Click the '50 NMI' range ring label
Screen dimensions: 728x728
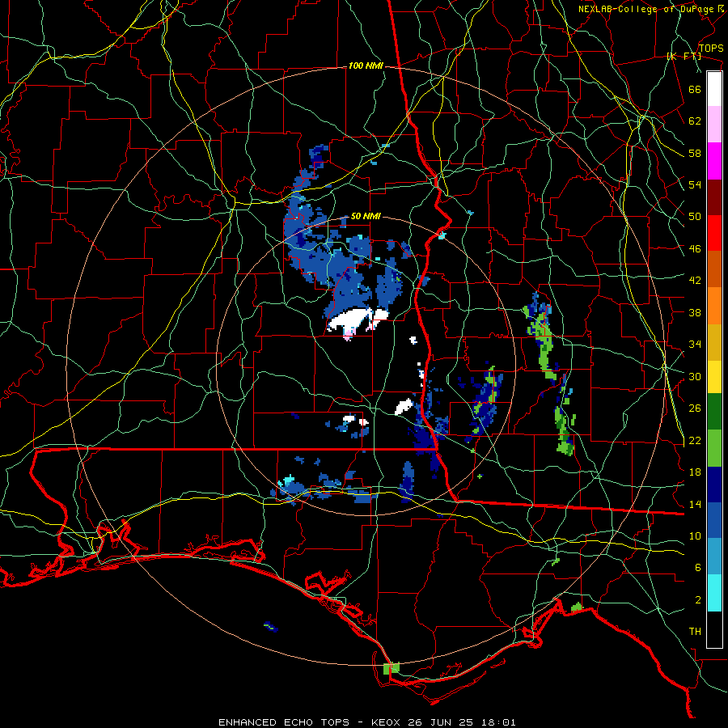pyautogui.click(x=366, y=216)
